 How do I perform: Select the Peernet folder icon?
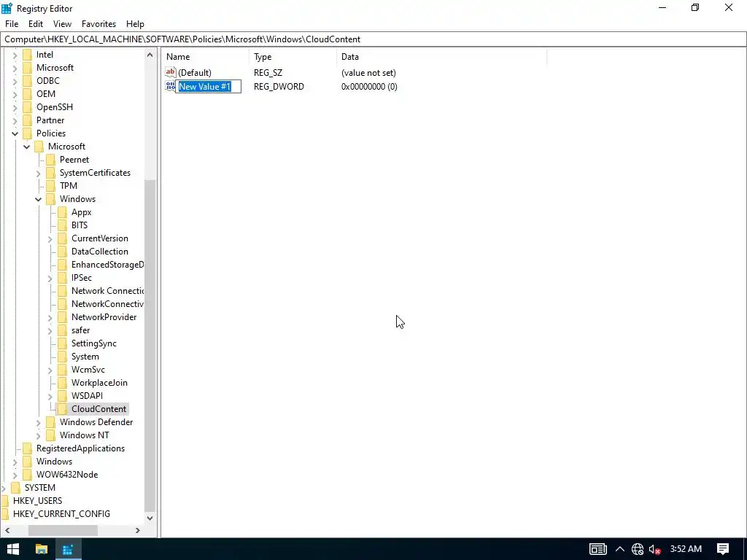pos(50,160)
